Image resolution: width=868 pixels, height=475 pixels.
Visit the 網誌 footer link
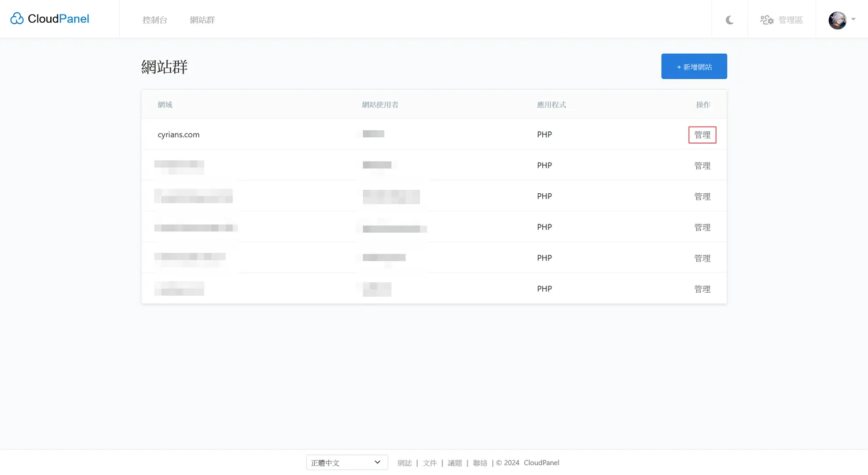[404, 463]
